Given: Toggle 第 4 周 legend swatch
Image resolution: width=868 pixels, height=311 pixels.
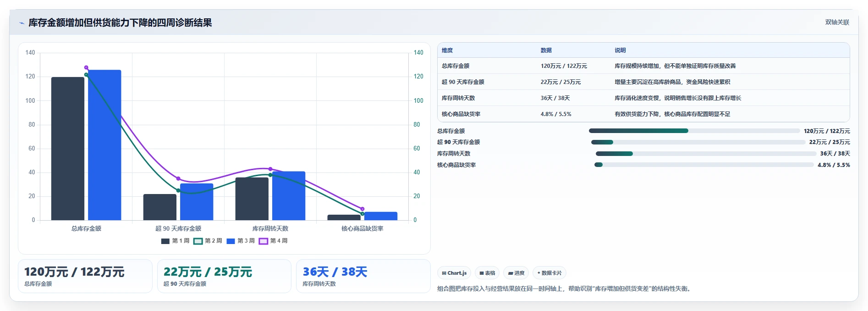Looking at the screenshot, I should pyautogui.click(x=264, y=241).
